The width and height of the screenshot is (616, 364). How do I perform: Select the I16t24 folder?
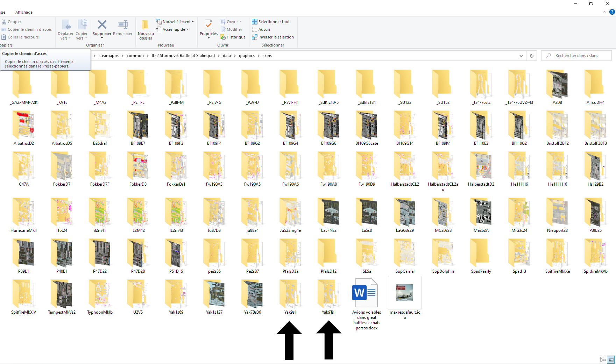[62, 215]
